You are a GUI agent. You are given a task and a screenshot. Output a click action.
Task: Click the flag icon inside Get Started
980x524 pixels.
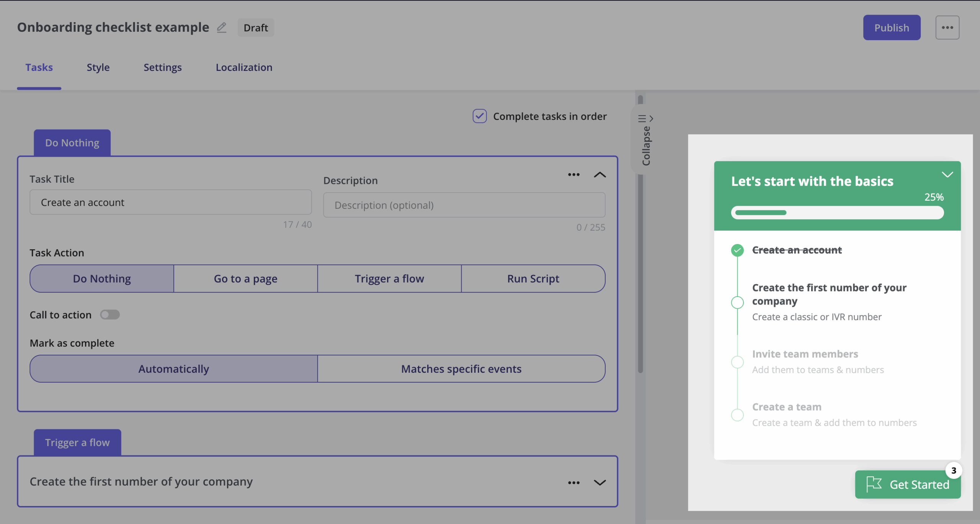[x=874, y=484]
